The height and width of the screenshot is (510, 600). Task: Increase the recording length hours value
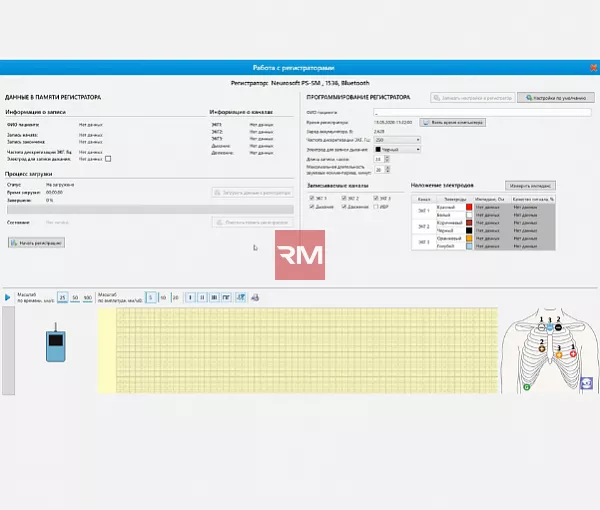coord(387,157)
